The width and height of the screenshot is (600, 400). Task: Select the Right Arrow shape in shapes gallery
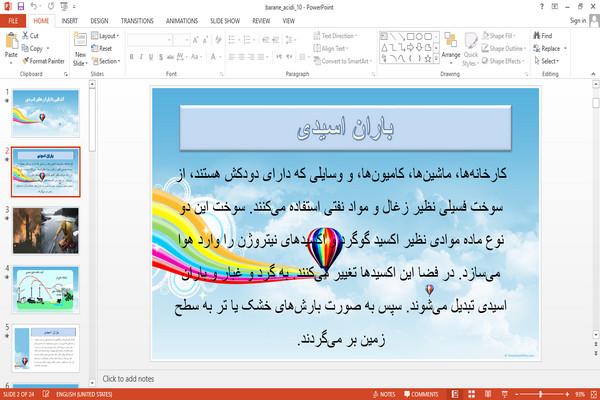411,47
